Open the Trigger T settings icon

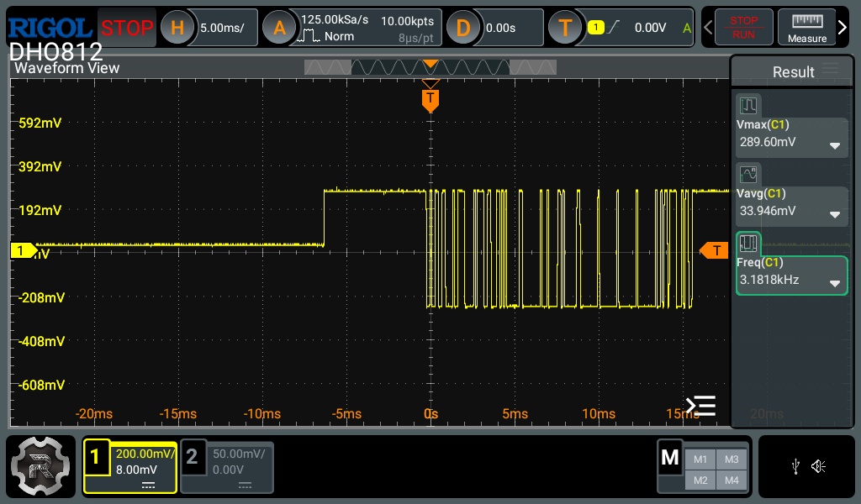(565, 28)
